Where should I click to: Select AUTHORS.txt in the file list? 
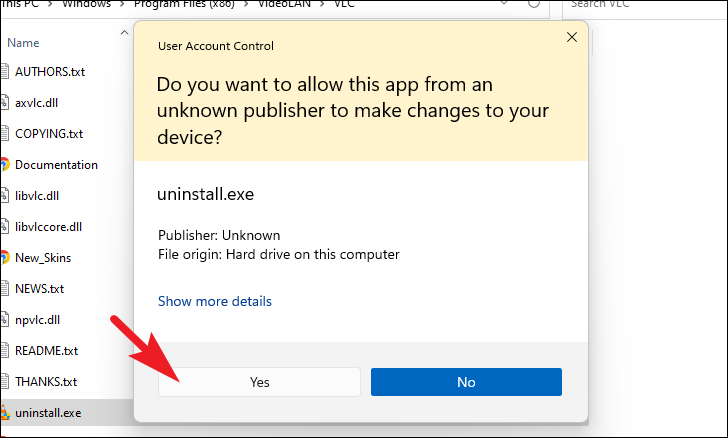coord(50,72)
